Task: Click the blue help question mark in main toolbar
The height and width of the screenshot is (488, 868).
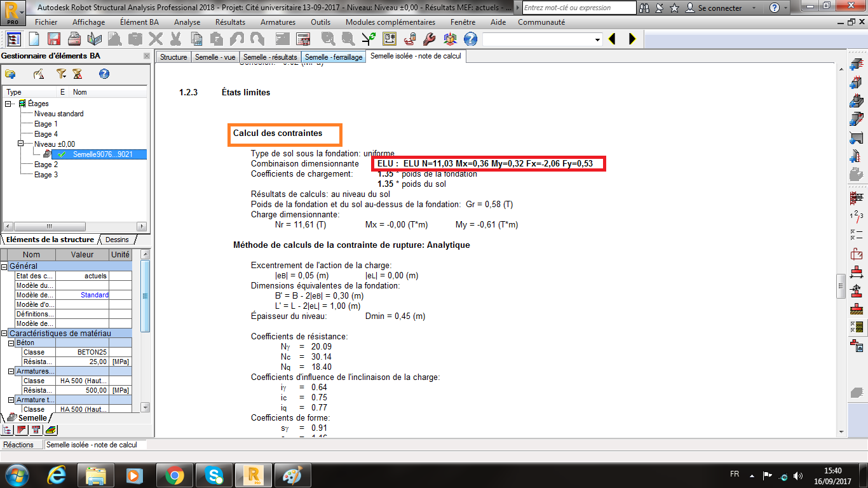Action: coord(470,39)
